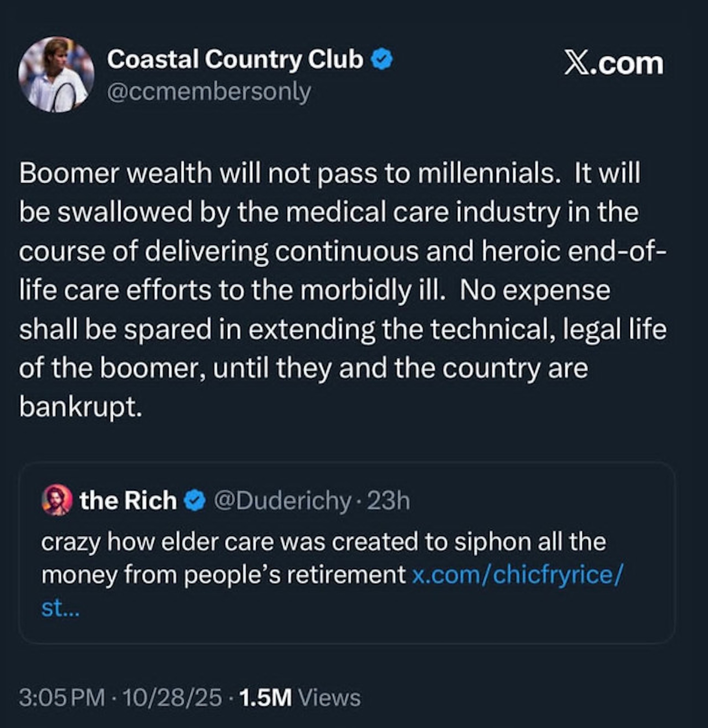
Task: Click the verified badge beside the Rich
Action: pos(195,501)
